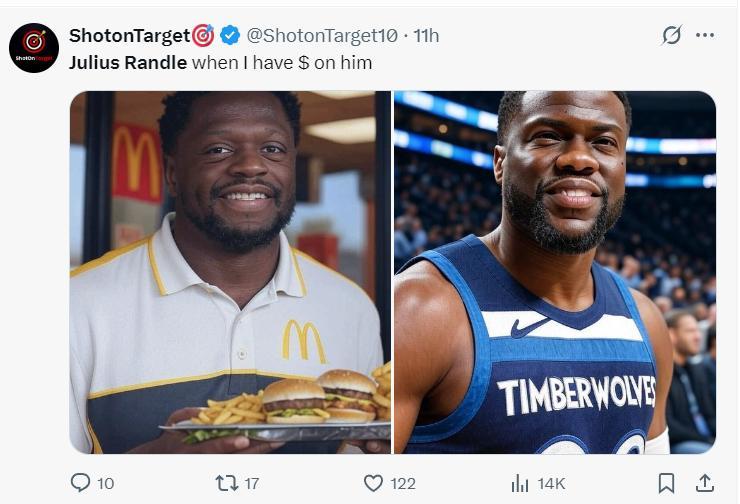Click the like count of 122
Screen dimensions: 740x504
pyautogui.click(x=403, y=483)
